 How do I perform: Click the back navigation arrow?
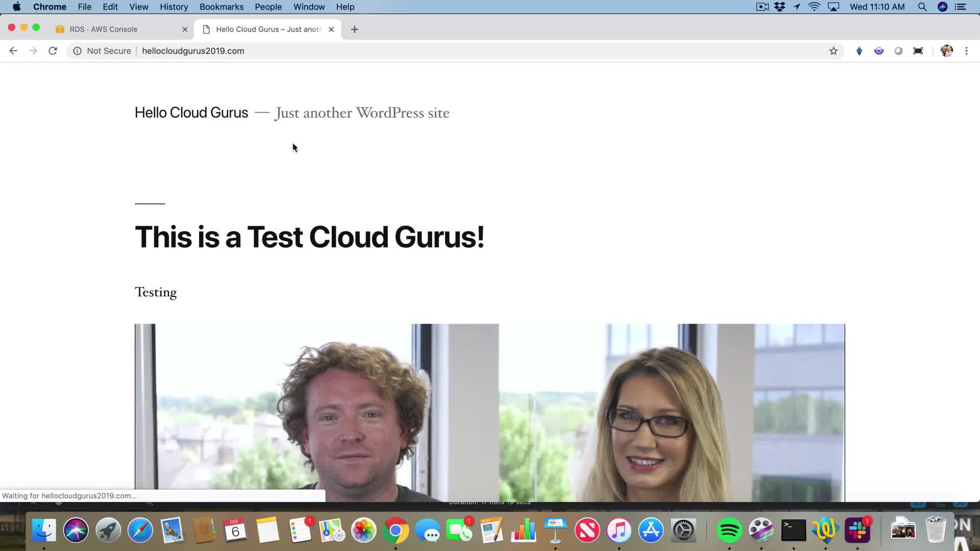(13, 51)
